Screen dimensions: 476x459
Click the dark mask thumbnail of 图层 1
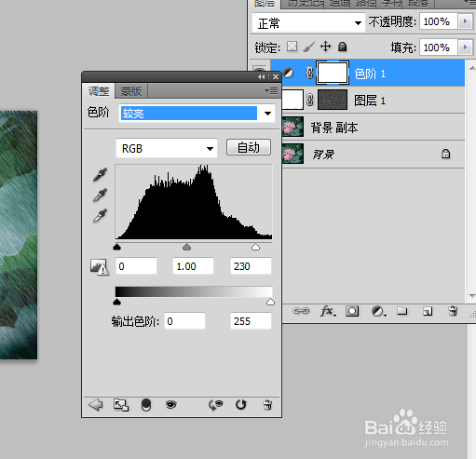[x=333, y=100]
